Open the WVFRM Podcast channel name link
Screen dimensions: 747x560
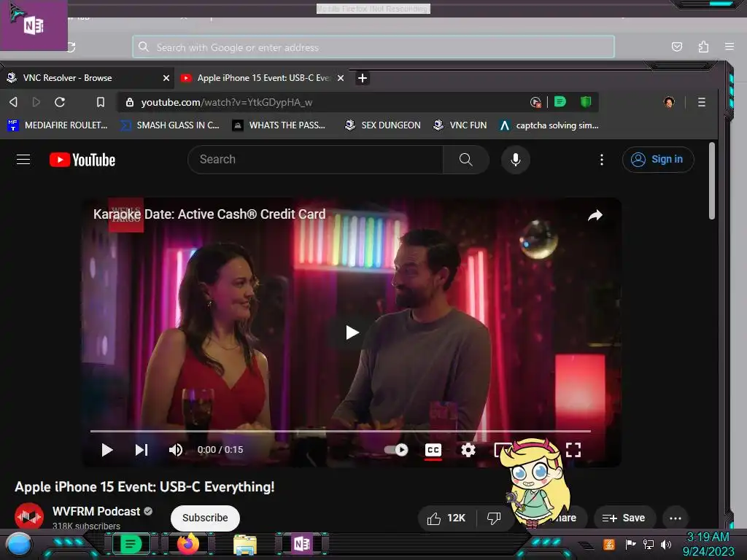click(x=96, y=511)
